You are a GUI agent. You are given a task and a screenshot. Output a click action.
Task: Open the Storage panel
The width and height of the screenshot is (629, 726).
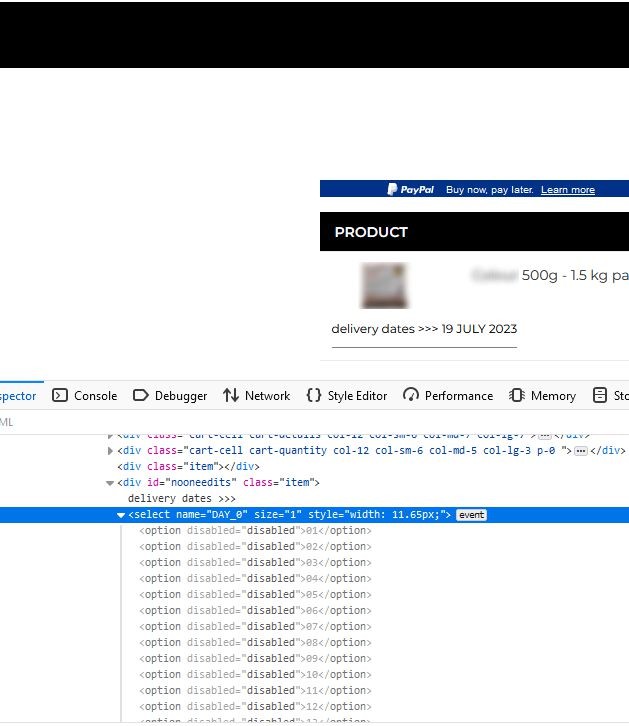click(x=610, y=396)
